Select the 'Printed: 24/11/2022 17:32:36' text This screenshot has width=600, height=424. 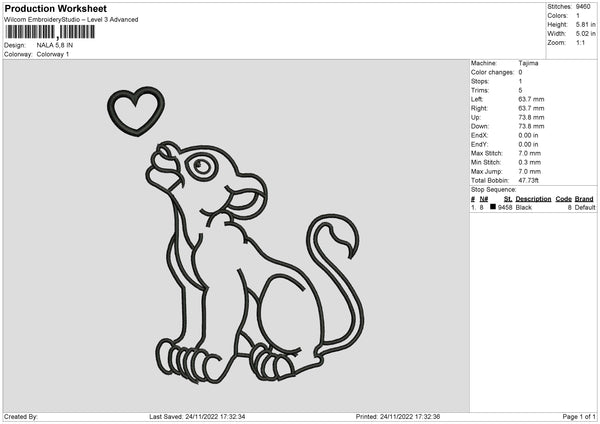398,417
